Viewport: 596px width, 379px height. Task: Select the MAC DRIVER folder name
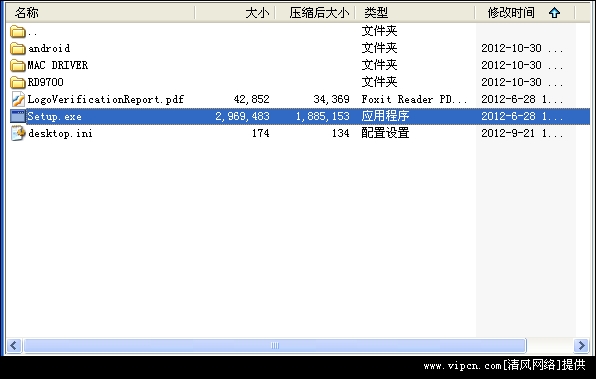(58, 65)
